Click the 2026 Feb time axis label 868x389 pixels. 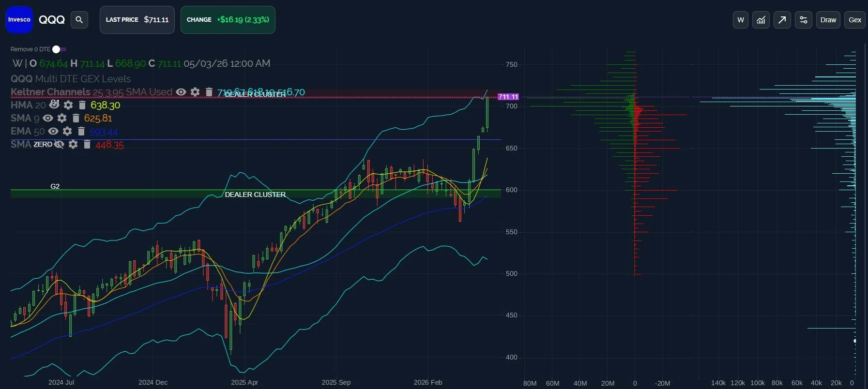428,382
